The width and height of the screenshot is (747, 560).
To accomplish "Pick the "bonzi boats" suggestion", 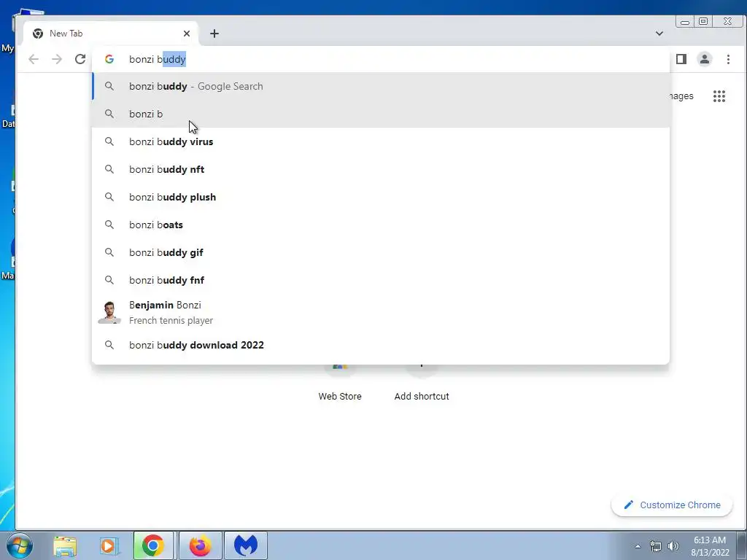I will [x=381, y=225].
